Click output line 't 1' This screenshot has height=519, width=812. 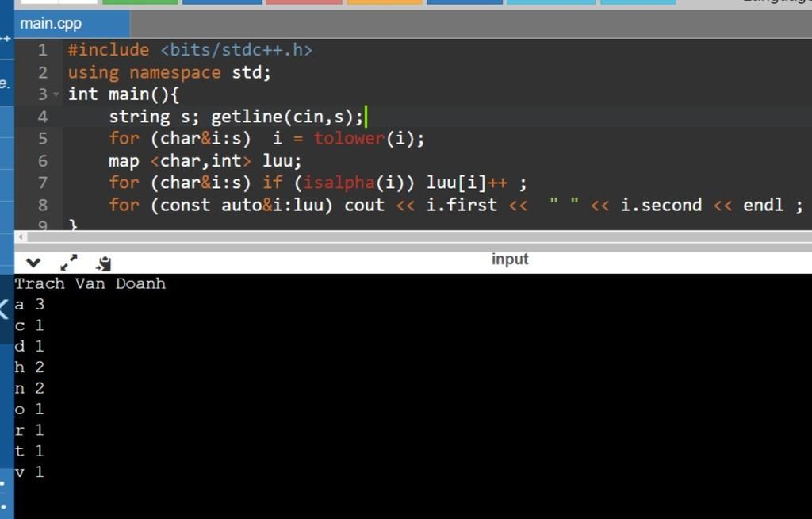pyautogui.click(x=29, y=451)
